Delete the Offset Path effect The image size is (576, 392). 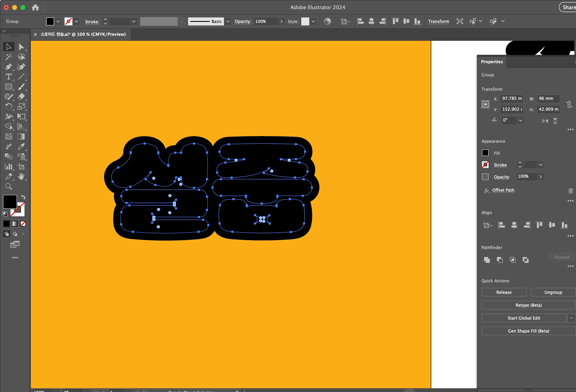[x=571, y=191]
